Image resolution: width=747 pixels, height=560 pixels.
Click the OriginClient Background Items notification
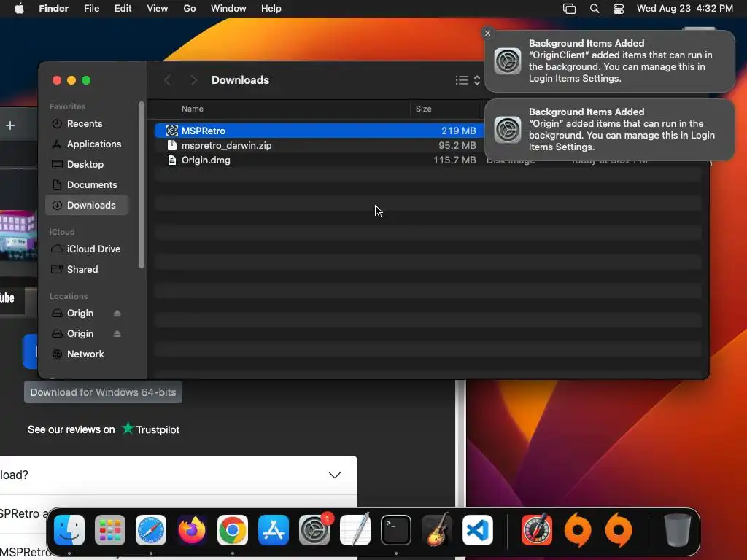pyautogui.click(x=610, y=61)
